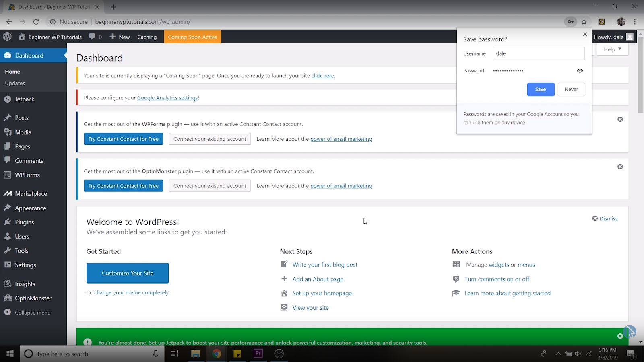Open Task View on the taskbar

174,354
